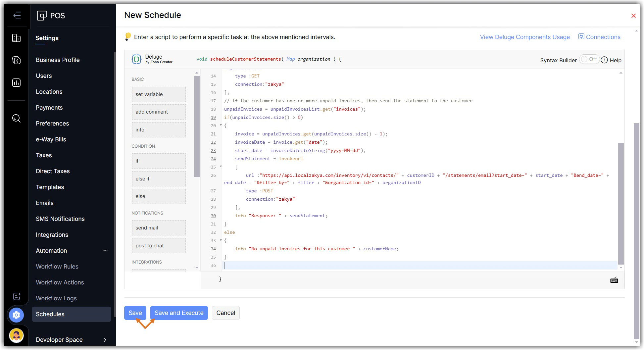Click the Help question mark icon
Screen dimensions: 644x350
pos(604,60)
